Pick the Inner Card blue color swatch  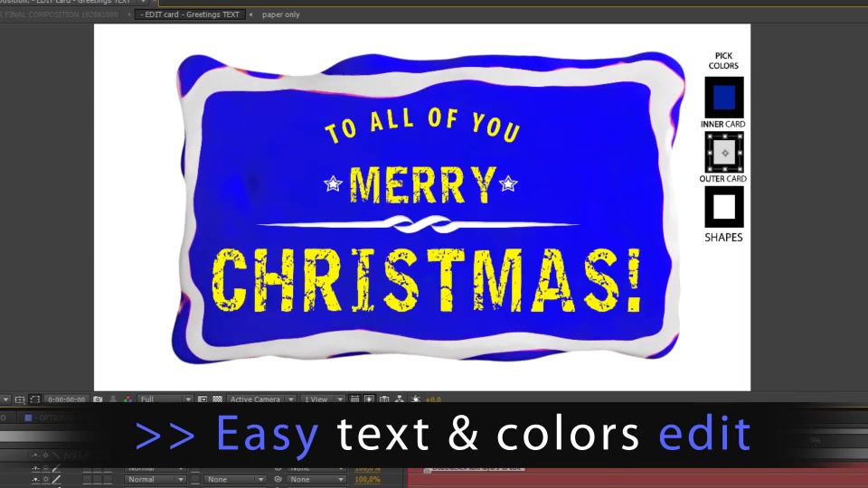(723, 97)
